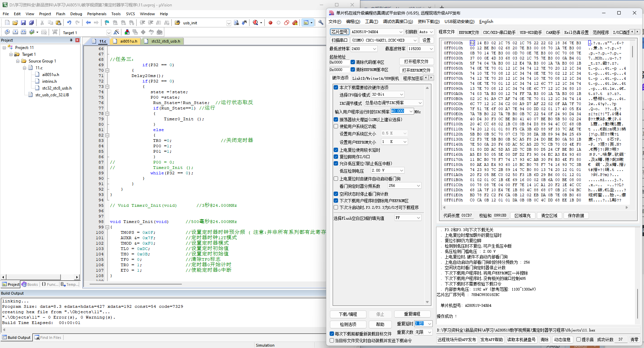Screen dimensions: 644x348
Task: Open the Peripherals menu in µVision
Action: coord(97,14)
